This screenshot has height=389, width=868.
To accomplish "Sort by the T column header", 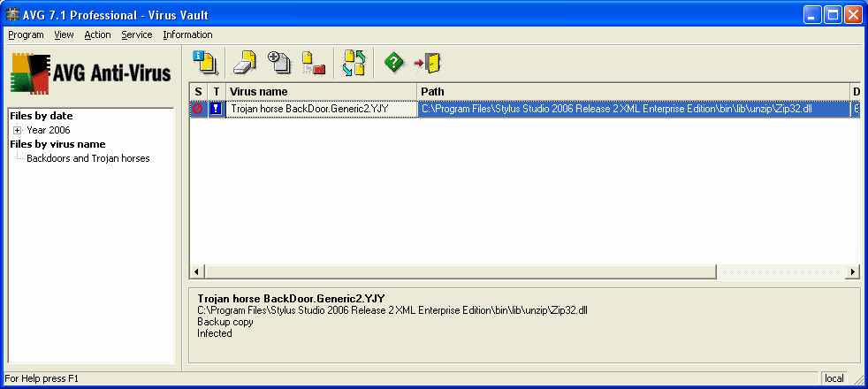I will point(217,92).
